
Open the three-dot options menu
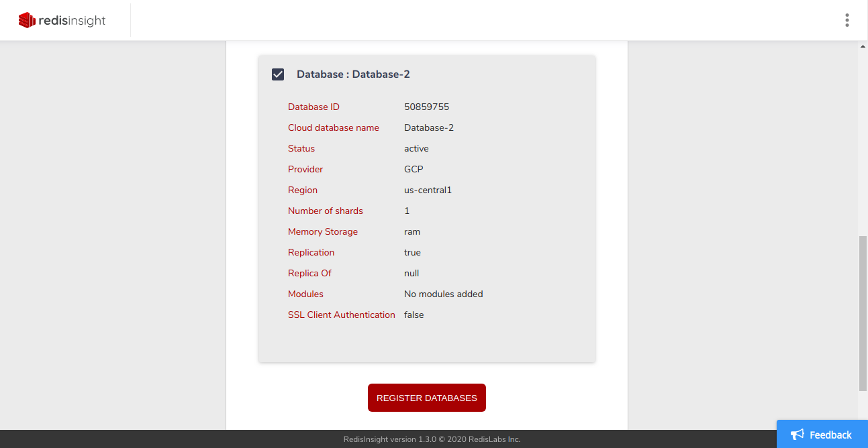click(847, 20)
